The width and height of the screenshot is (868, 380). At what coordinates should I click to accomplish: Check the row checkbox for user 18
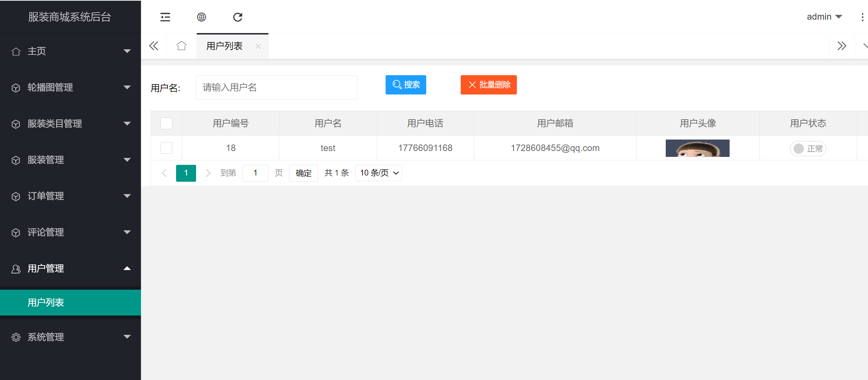[x=166, y=148]
